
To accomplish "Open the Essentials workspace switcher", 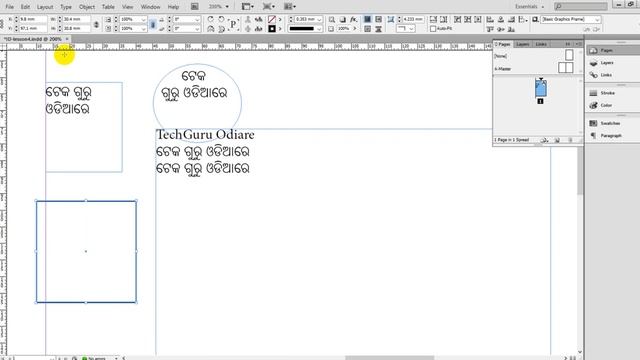I will 529,7.
